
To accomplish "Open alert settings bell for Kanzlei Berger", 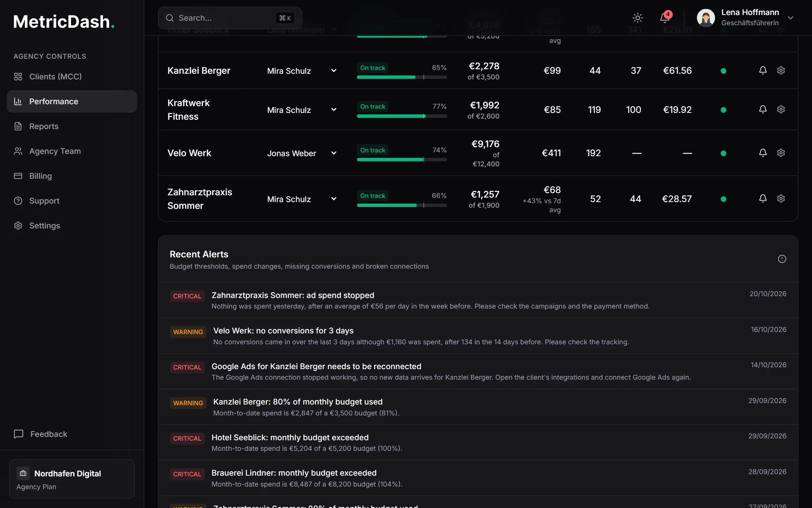I will click(763, 70).
